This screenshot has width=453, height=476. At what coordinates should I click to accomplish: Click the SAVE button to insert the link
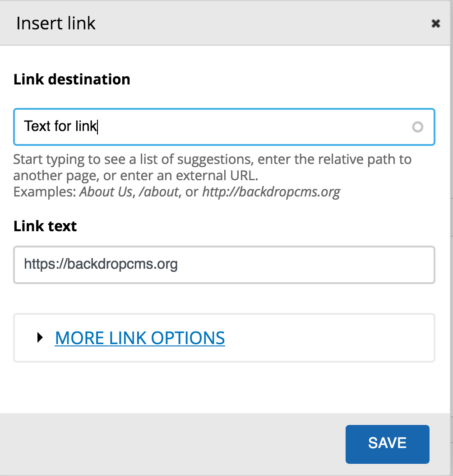click(387, 443)
